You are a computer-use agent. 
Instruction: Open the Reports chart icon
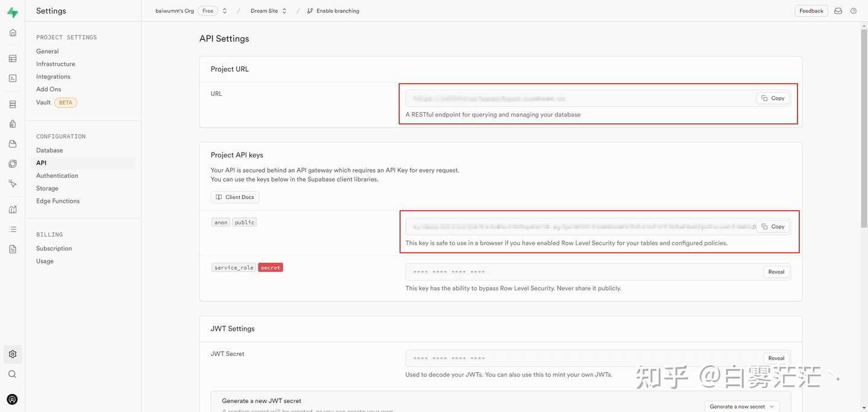13,209
